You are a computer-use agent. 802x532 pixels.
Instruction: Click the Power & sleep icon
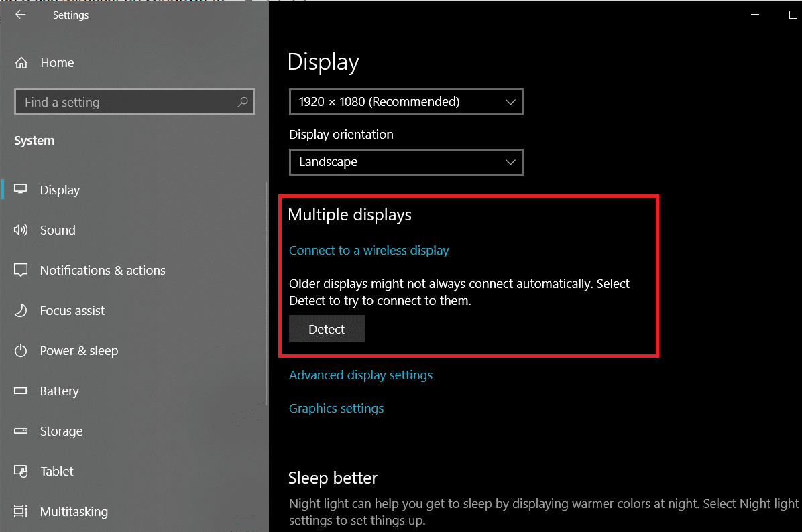point(21,350)
